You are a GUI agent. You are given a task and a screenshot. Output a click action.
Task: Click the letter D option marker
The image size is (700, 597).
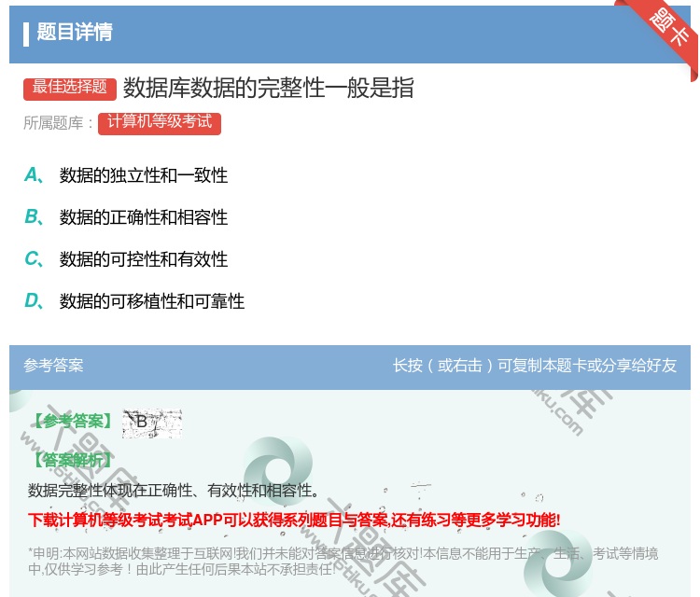(x=34, y=300)
